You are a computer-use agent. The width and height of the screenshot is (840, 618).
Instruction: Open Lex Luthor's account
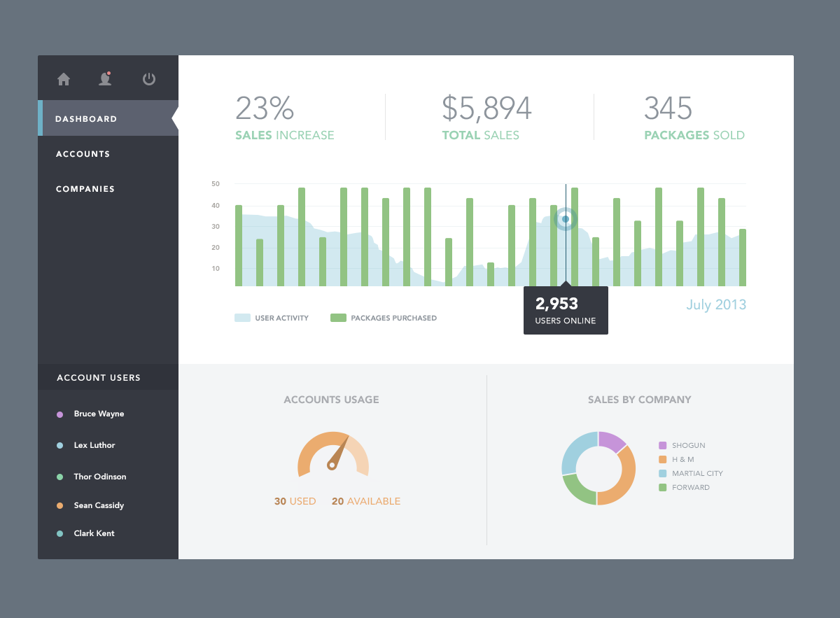point(94,445)
